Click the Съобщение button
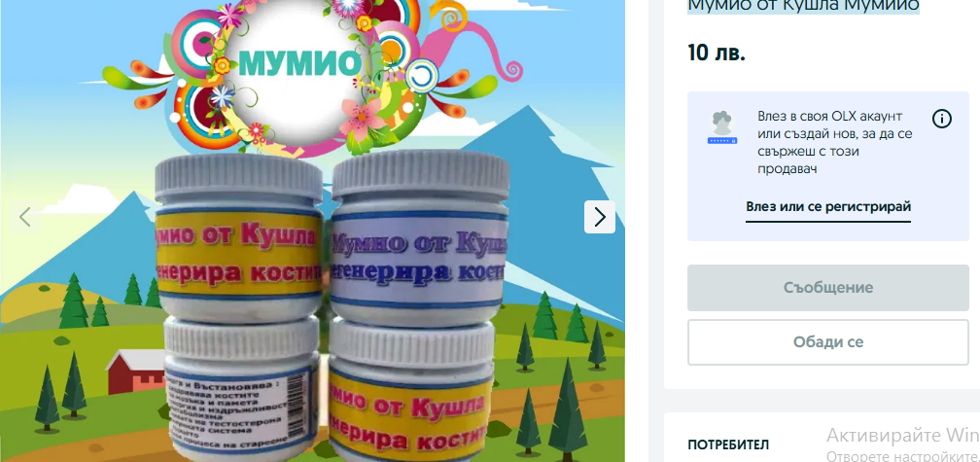Image resolution: width=980 pixels, height=462 pixels. pos(828,288)
